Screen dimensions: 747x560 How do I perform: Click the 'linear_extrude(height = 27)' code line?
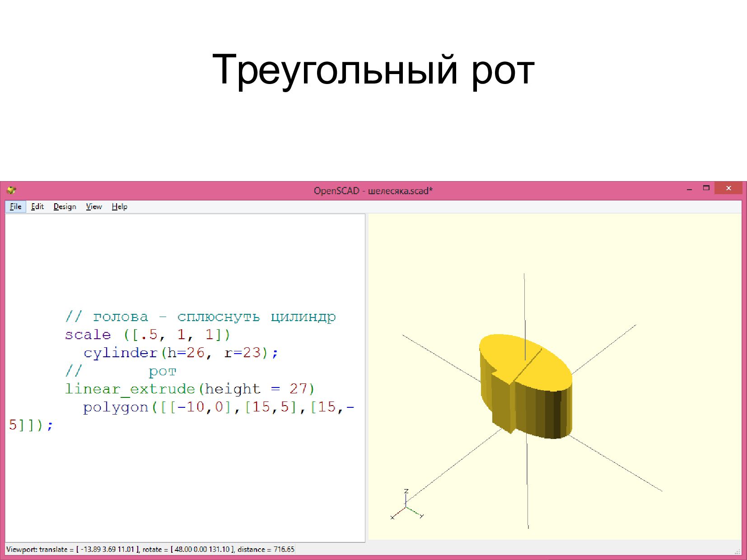click(x=190, y=389)
